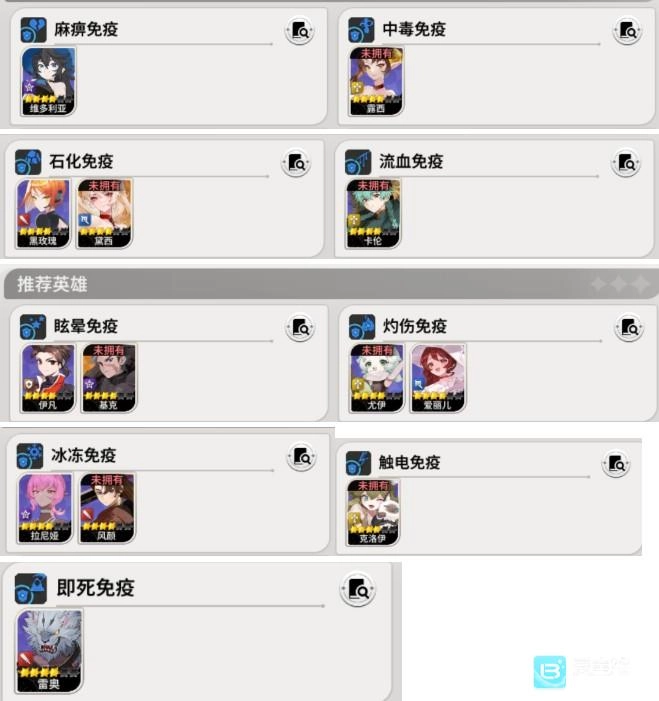This screenshot has width=659, height=701.
Task: Open search details for 即死免疫
Action: pyautogui.click(x=358, y=590)
